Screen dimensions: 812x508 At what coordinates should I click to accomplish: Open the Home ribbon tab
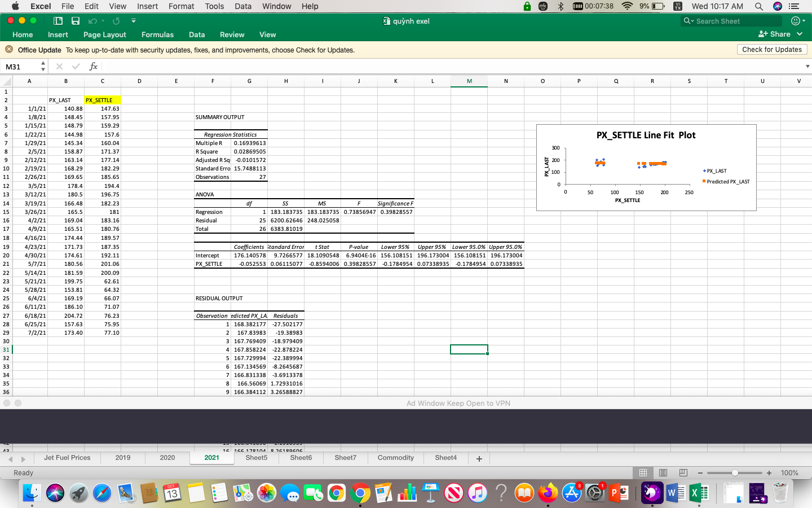point(23,34)
